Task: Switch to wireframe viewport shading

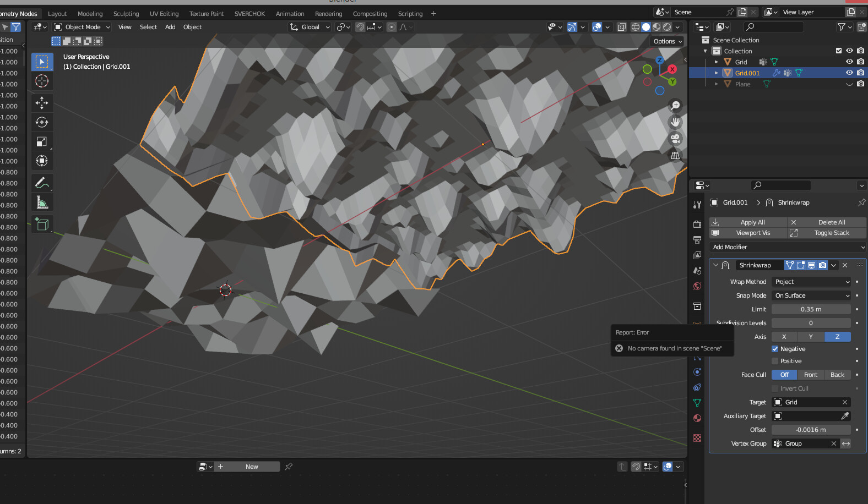Action: click(636, 27)
